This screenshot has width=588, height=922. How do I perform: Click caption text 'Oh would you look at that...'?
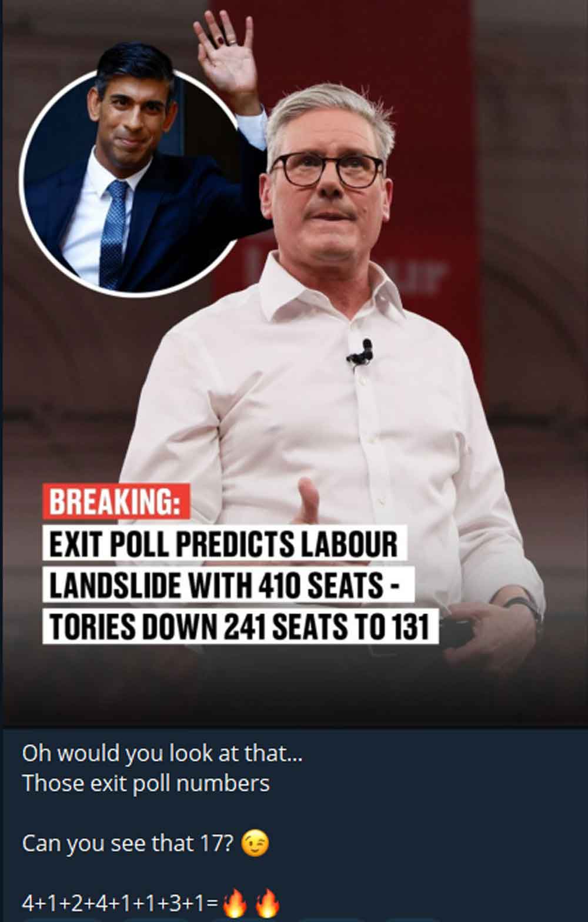[162, 753]
